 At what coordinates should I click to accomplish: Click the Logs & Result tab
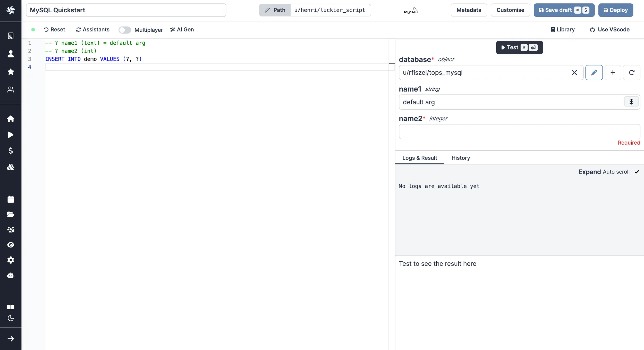[x=420, y=158]
